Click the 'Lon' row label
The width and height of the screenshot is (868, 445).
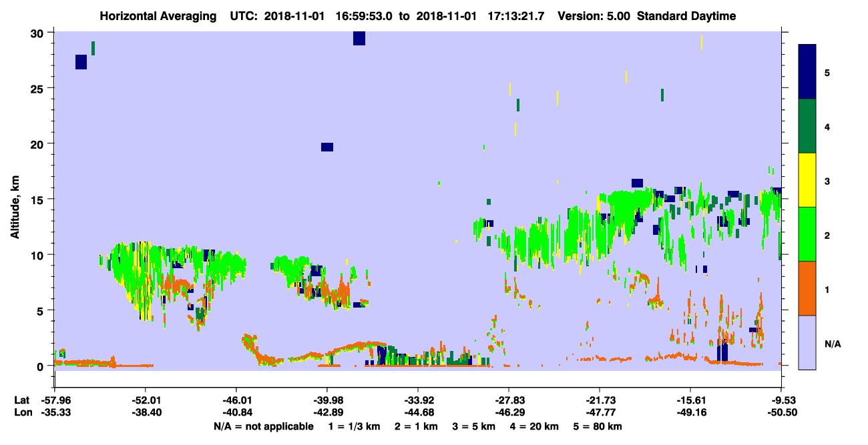coord(22,412)
